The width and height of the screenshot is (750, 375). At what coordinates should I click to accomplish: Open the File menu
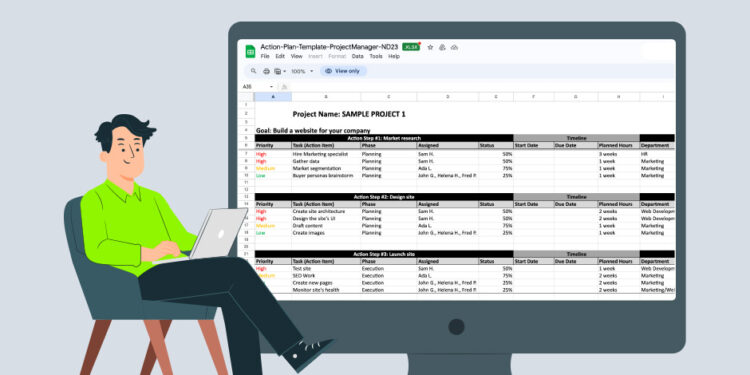[x=265, y=56]
